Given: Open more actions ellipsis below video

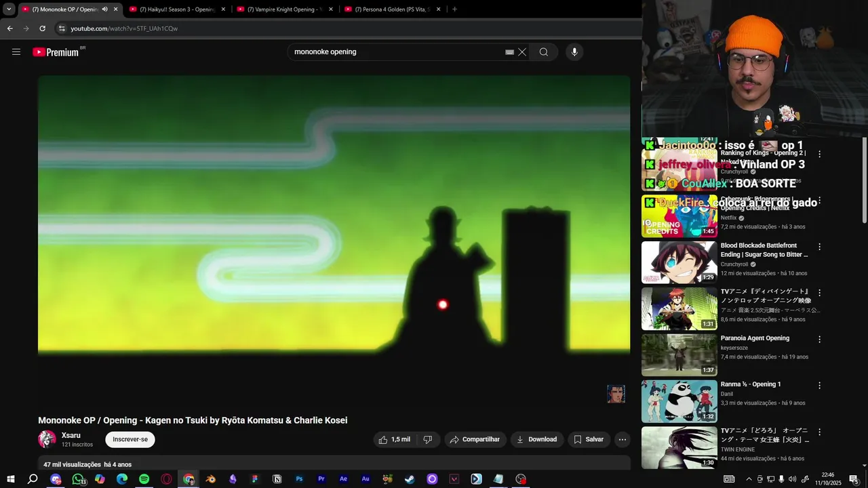Looking at the screenshot, I should click(623, 439).
